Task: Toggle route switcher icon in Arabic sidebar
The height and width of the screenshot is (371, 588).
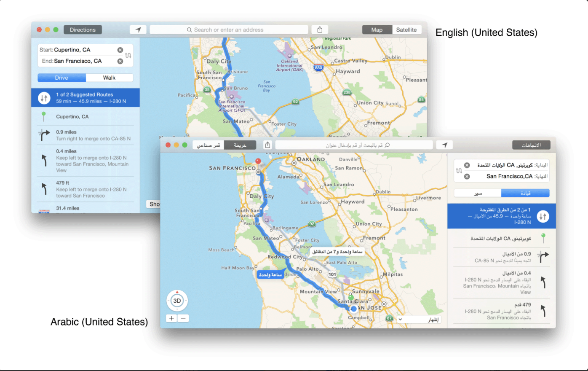Action: [543, 216]
